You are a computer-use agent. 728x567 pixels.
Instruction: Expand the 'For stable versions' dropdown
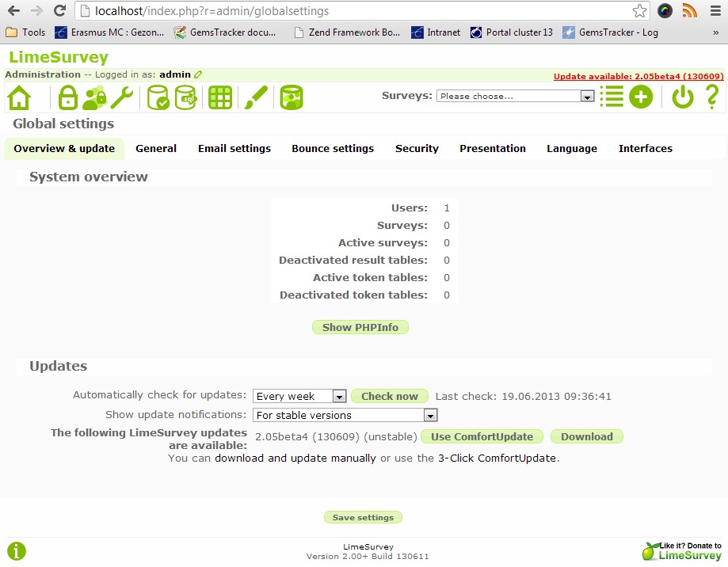(x=345, y=415)
